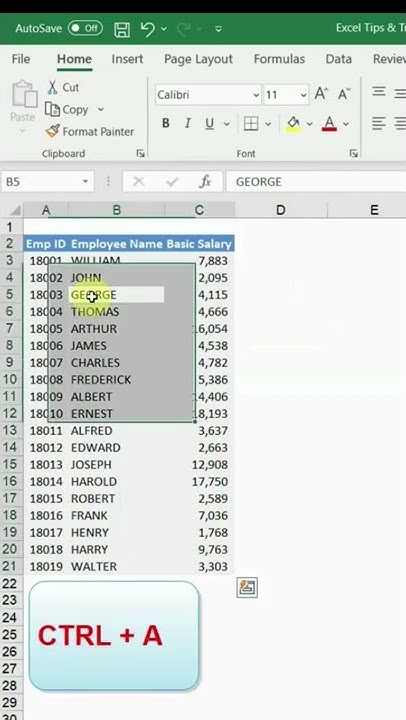Select column A header

46,210
